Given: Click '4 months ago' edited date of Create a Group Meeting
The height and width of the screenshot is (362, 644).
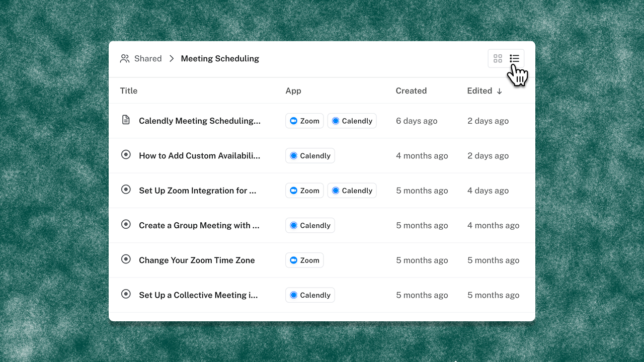Looking at the screenshot, I should 494,226.
